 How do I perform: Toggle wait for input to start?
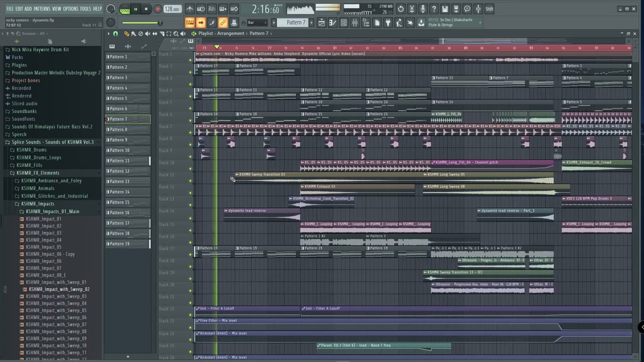point(201,9)
